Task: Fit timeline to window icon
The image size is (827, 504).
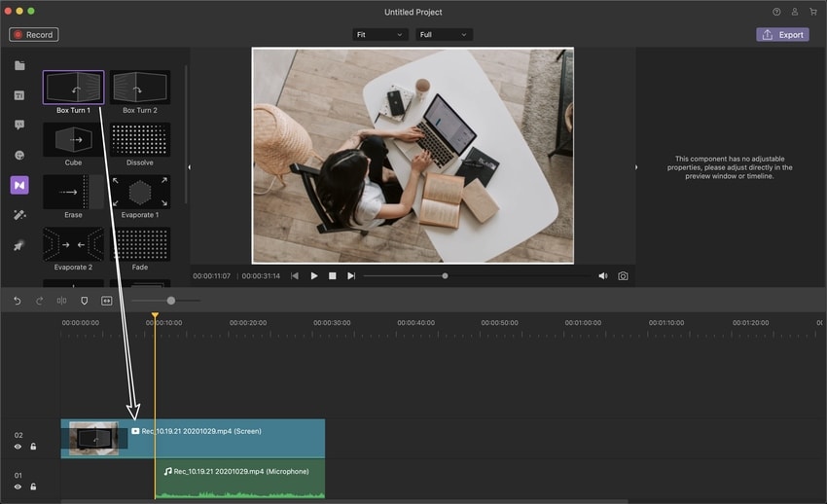Action: [107, 301]
